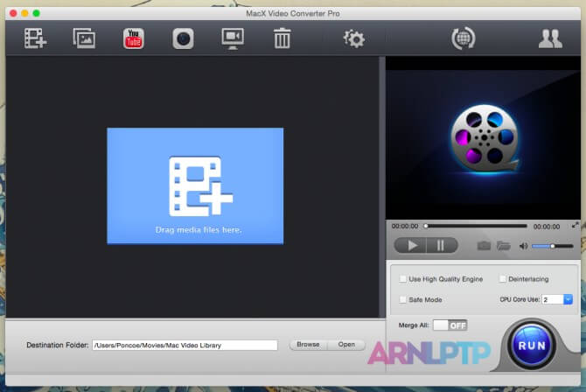The image size is (586, 392).
Task: Tick the Safe Mode checkbox
Action: pos(402,299)
